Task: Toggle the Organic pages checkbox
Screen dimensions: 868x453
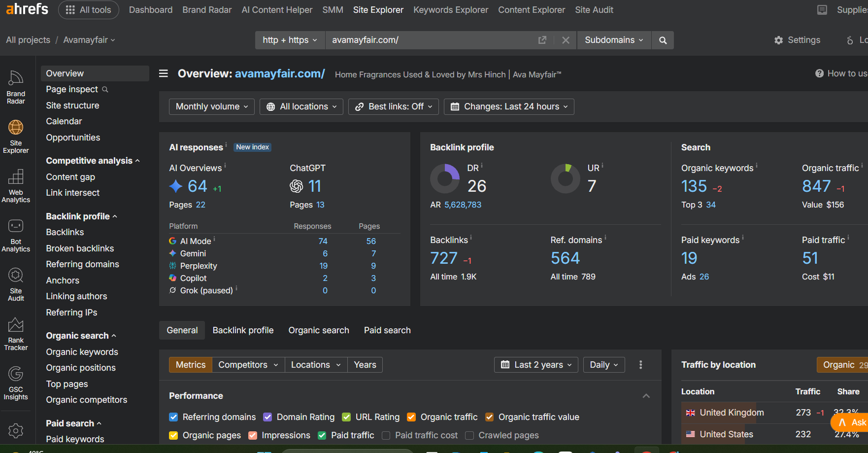Action: pyautogui.click(x=173, y=435)
